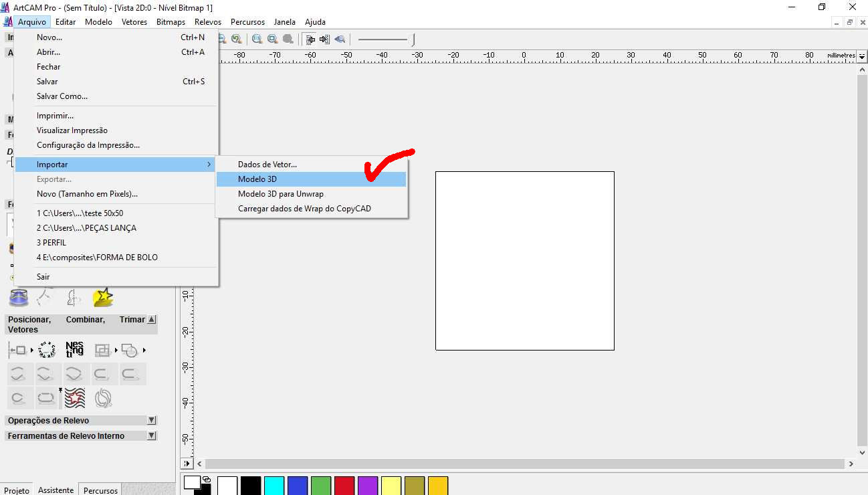Viewport: 868px width, 495px height.
Task: Open the Bitmaps menu
Action: point(171,22)
